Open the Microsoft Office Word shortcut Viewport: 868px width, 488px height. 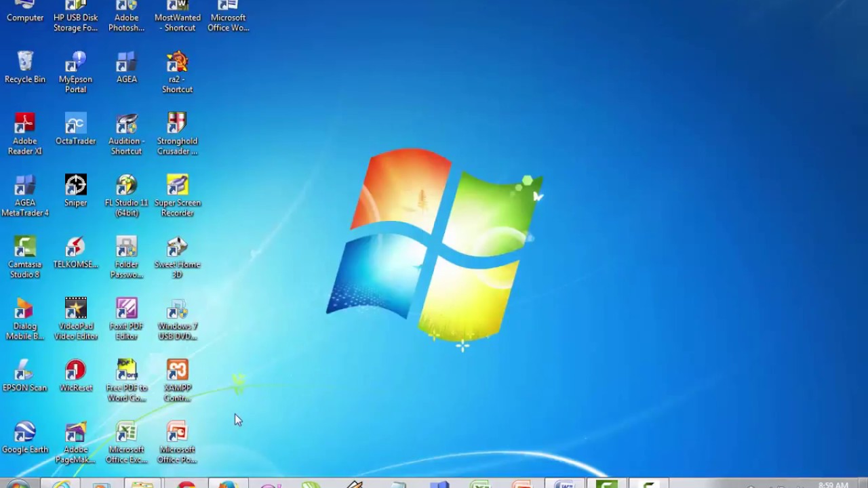coord(228,16)
